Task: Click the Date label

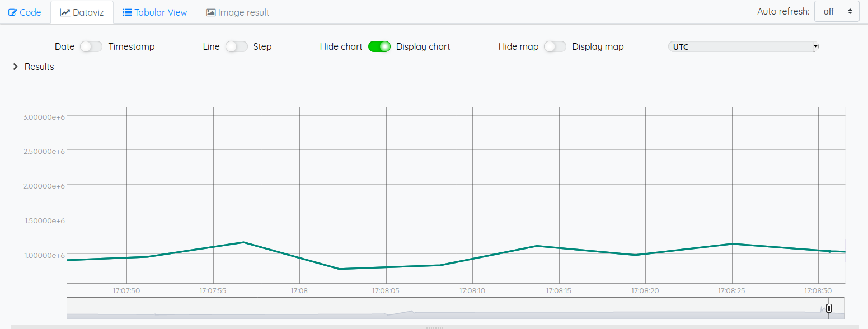Action: click(64, 46)
